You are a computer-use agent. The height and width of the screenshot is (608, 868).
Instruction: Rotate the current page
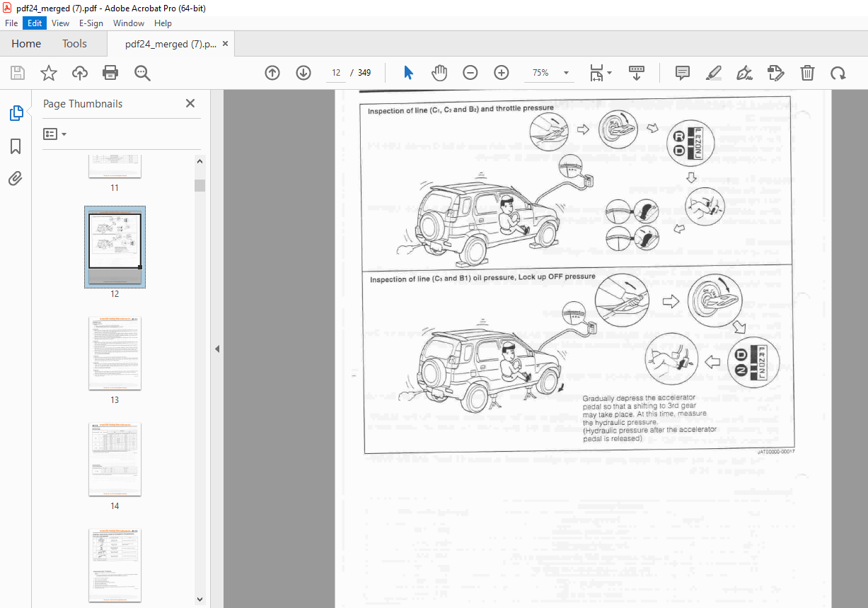(x=838, y=72)
